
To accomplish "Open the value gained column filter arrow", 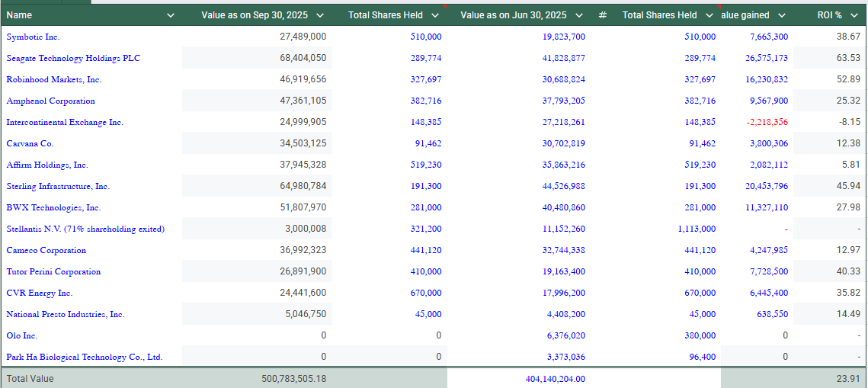I will [782, 15].
